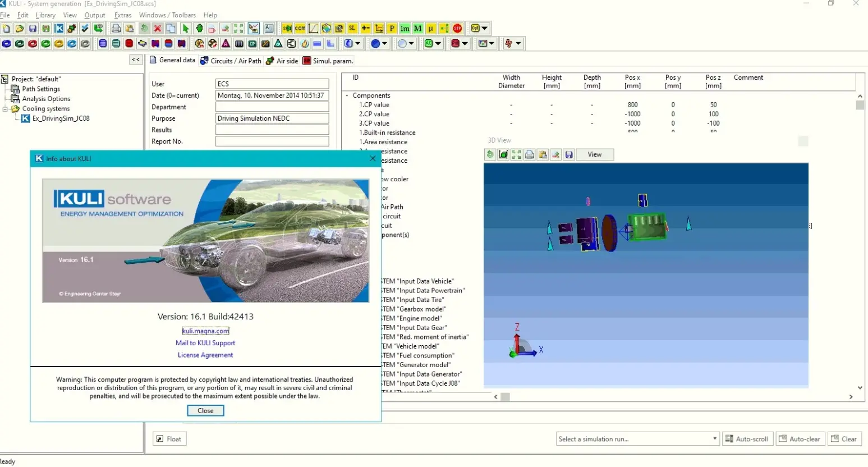868x467 pixels.
Task: Click the Open folder icon
Action: pos(20,28)
